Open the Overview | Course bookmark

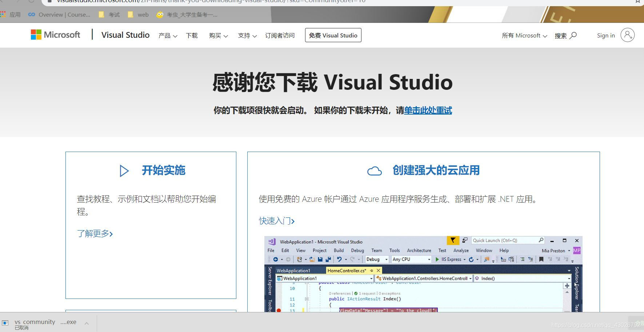[59, 15]
